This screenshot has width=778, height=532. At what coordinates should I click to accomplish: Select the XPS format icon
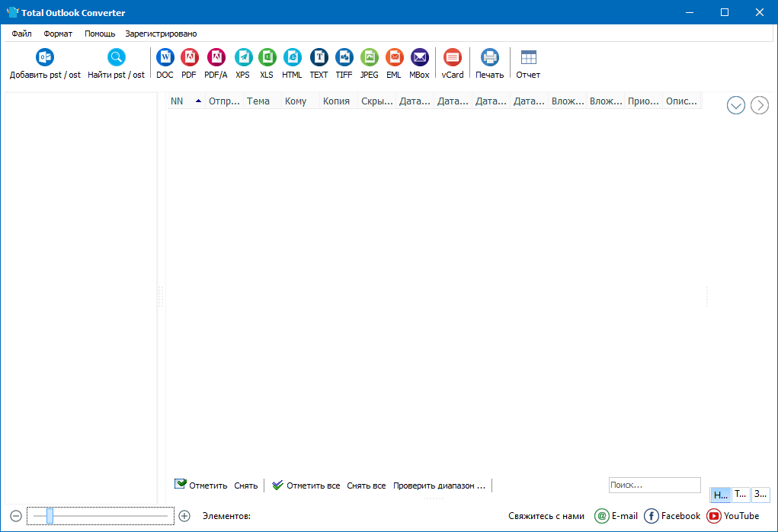coord(243,56)
